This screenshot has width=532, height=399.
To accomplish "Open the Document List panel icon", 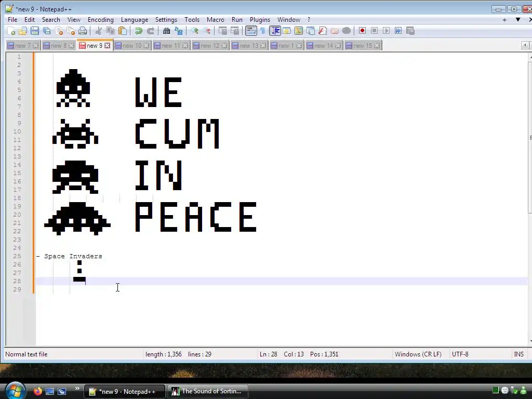I will pyautogui.click(x=311, y=31).
